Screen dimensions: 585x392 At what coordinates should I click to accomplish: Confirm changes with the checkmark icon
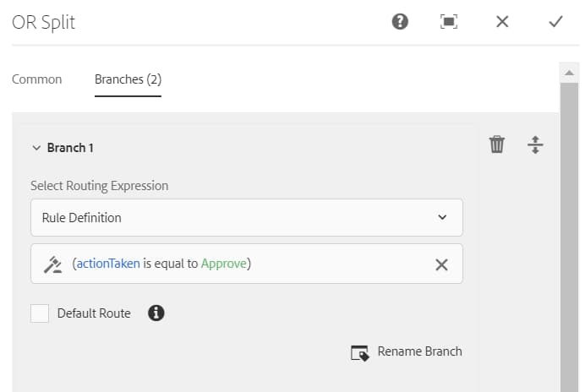[555, 22]
